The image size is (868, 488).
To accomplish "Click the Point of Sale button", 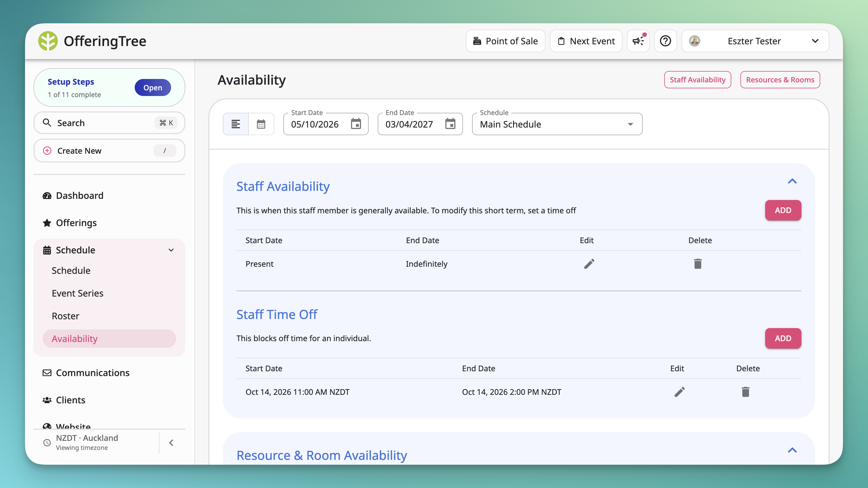I will [505, 41].
